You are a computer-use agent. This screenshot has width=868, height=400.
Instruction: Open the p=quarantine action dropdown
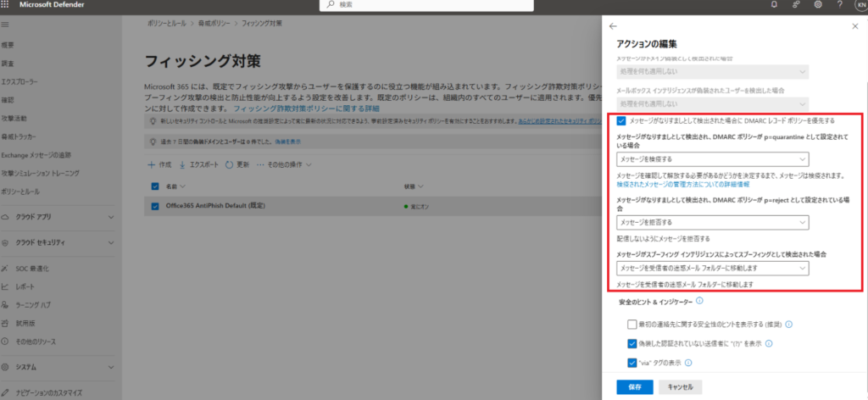pyautogui.click(x=712, y=158)
